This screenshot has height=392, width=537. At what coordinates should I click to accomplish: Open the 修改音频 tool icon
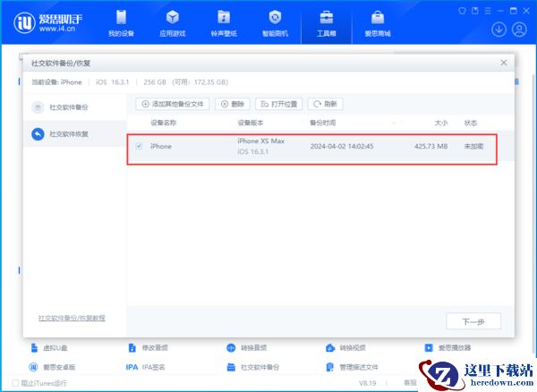[132, 348]
